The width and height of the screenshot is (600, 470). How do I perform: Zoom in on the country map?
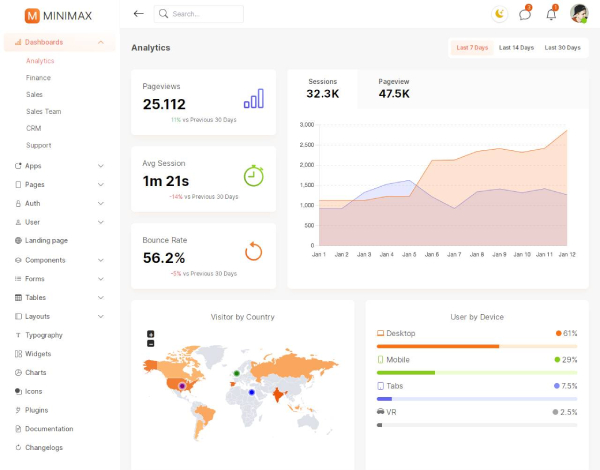click(151, 334)
